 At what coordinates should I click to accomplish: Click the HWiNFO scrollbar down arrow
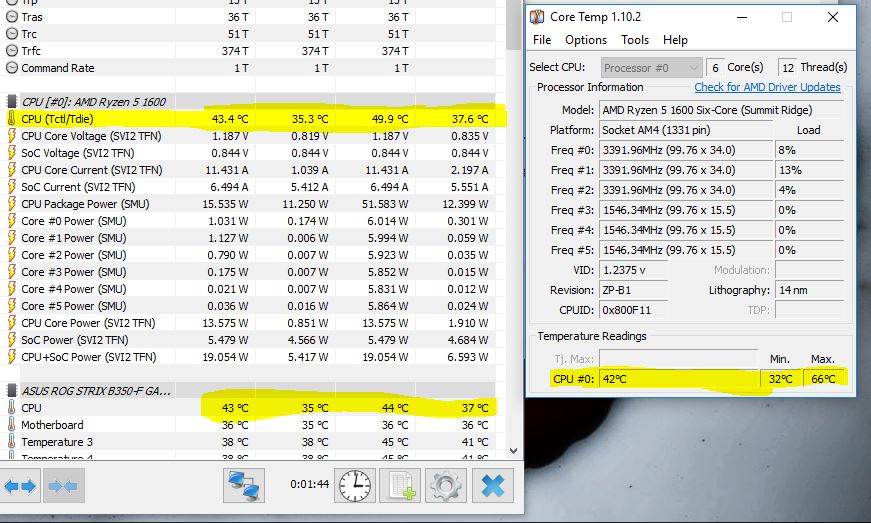click(513, 450)
